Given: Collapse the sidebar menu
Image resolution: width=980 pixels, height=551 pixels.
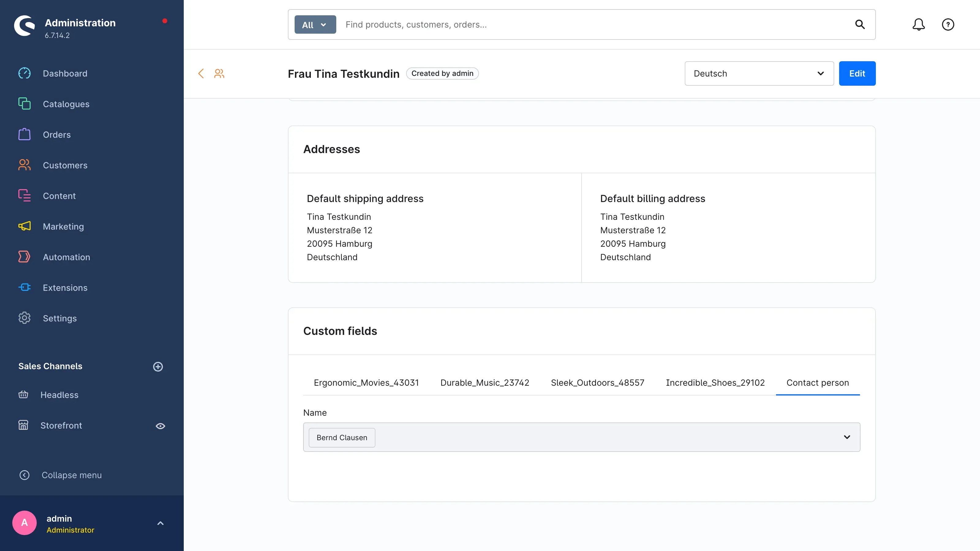Looking at the screenshot, I should pos(60,475).
